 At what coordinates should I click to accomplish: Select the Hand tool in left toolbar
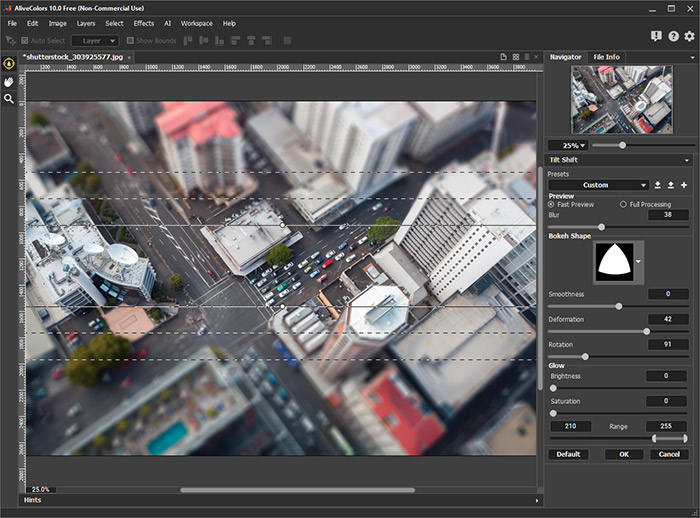9,81
